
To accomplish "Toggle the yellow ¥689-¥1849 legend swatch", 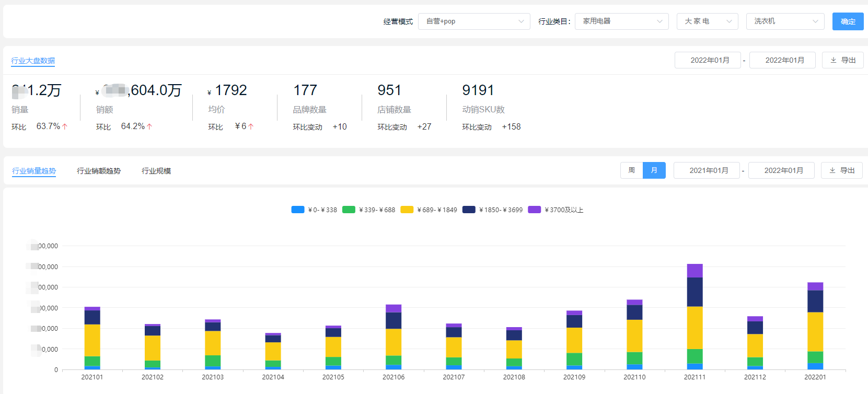I will pyautogui.click(x=407, y=210).
